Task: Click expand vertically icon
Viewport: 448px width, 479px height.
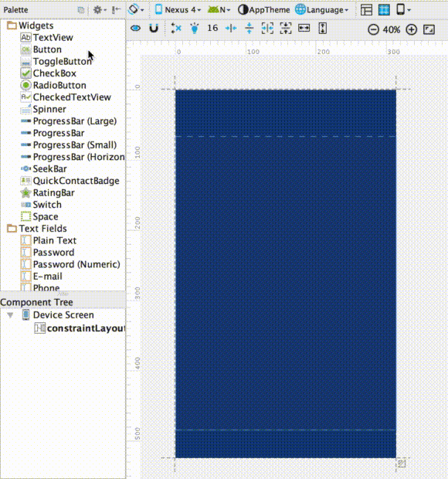Action: click(323, 29)
